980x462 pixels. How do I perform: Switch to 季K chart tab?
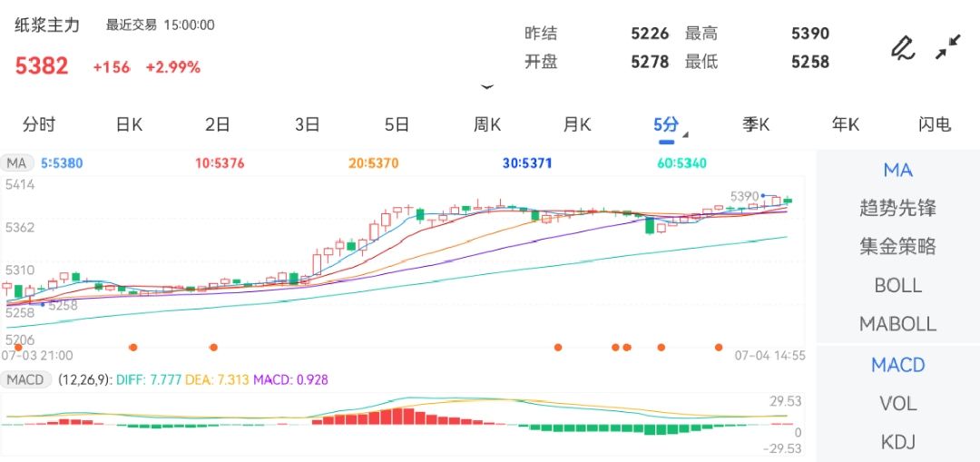(x=756, y=124)
